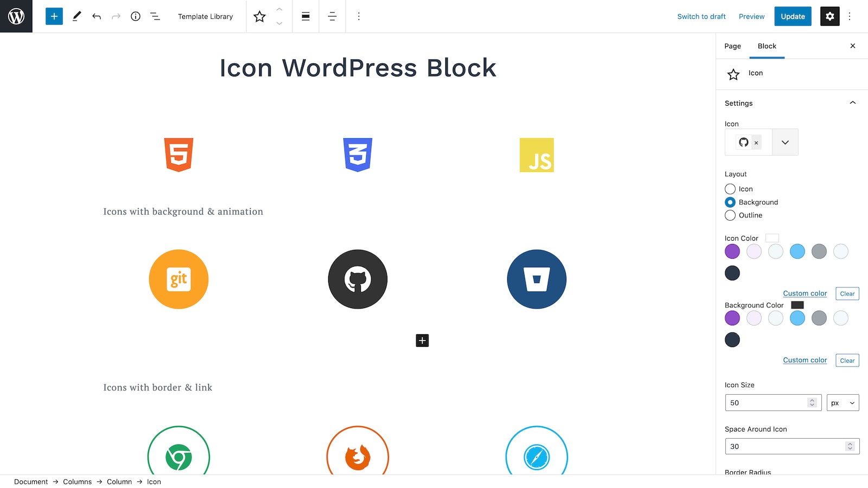Open the Template Library
The height and width of the screenshot is (488, 868).
click(x=205, y=16)
